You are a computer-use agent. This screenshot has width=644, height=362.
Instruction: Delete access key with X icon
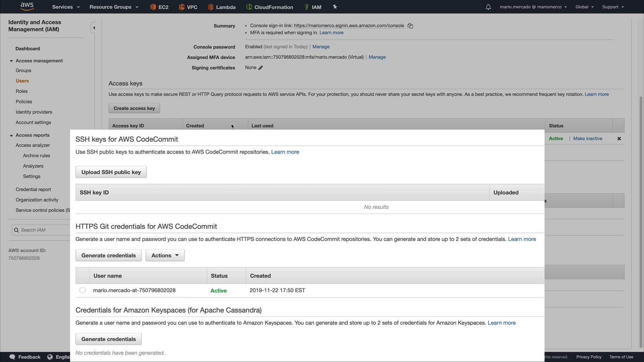point(619,139)
